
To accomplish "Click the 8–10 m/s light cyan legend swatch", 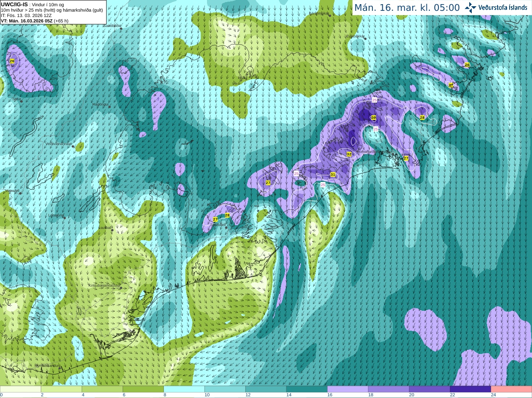I will pyautogui.click(x=184, y=389).
